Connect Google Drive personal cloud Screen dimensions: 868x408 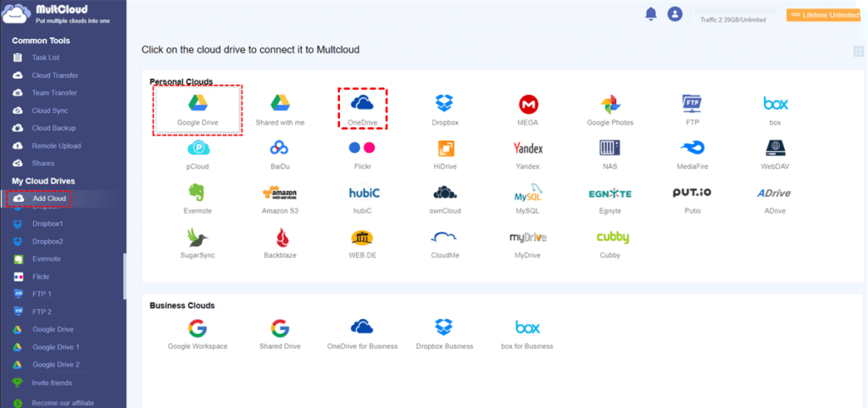click(198, 110)
